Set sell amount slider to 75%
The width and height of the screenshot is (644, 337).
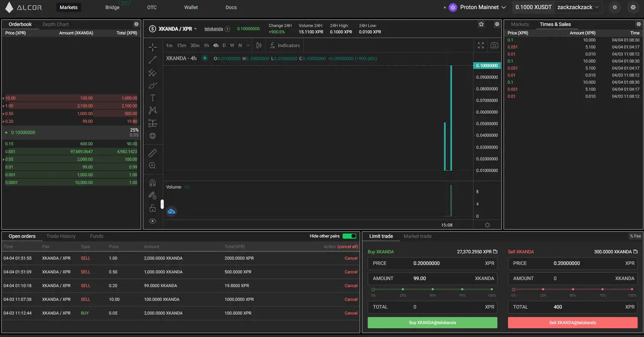pyautogui.click(x=603, y=290)
